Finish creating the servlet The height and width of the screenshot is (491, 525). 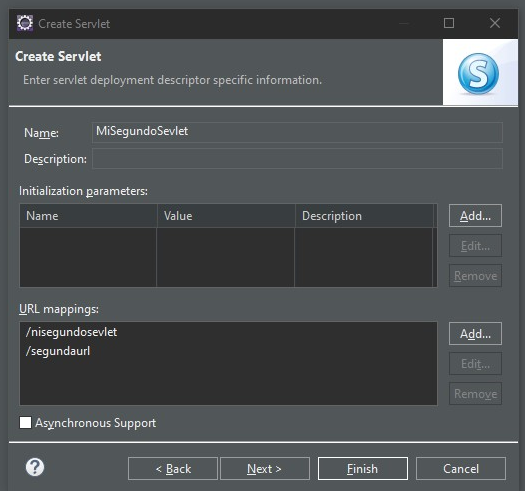[363, 469]
